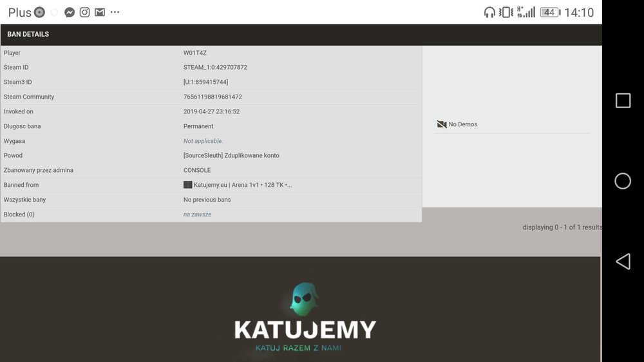The width and height of the screenshot is (644, 362).
Task: Open the Messenger notification icon
Action: [70, 12]
